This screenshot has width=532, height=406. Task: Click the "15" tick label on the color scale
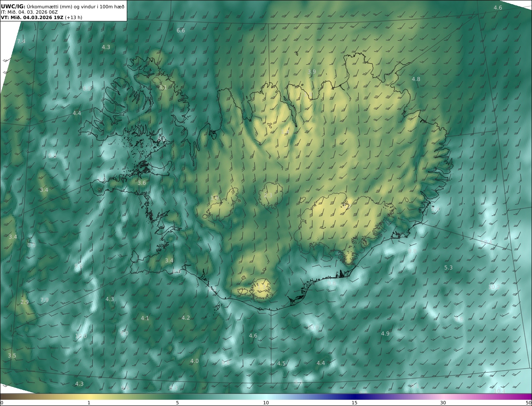[355, 403]
